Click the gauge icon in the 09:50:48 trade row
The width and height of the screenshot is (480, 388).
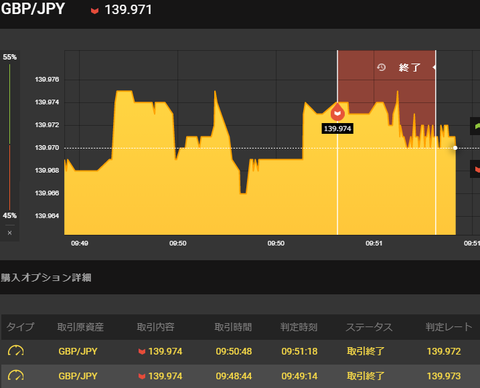click(16, 351)
